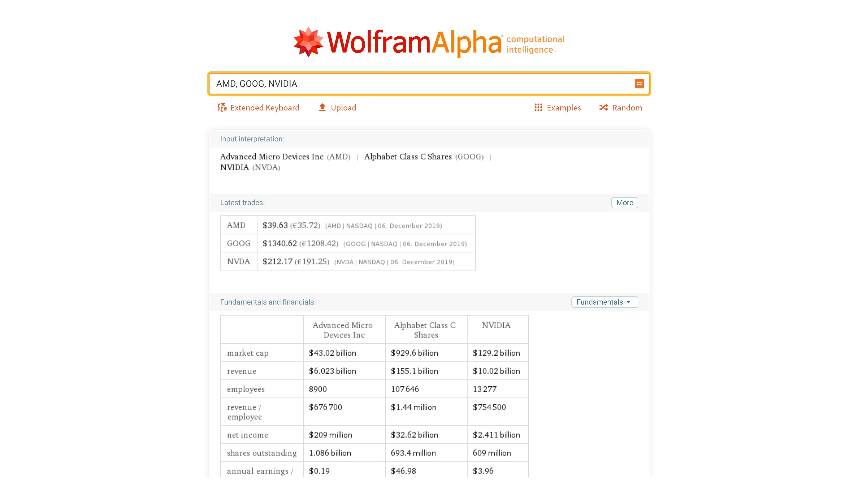This screenshot has width=868, height=488.
Task: Open the Extended Keyboard link
Action: pos(264,108)
